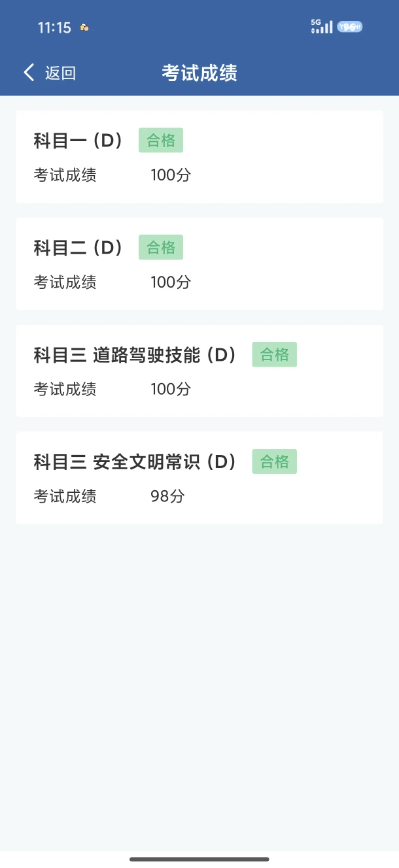Tap the small notification icon beside the clock

[x=84, y=27]
